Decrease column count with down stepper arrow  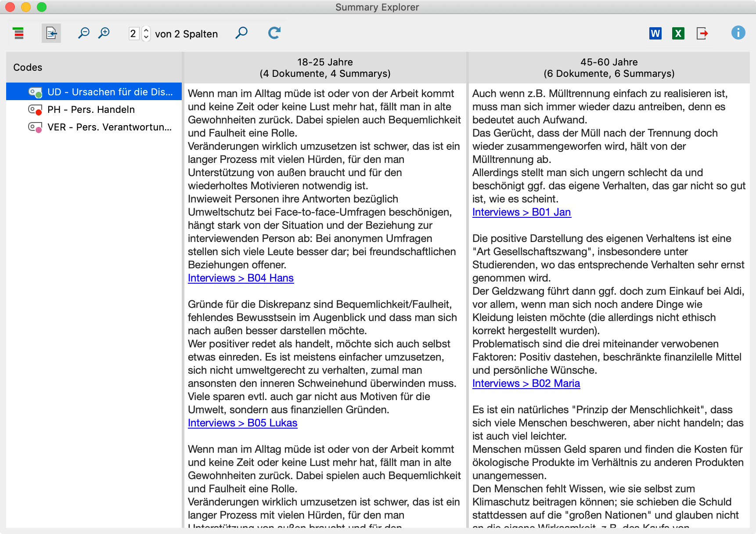coord(145,36)
